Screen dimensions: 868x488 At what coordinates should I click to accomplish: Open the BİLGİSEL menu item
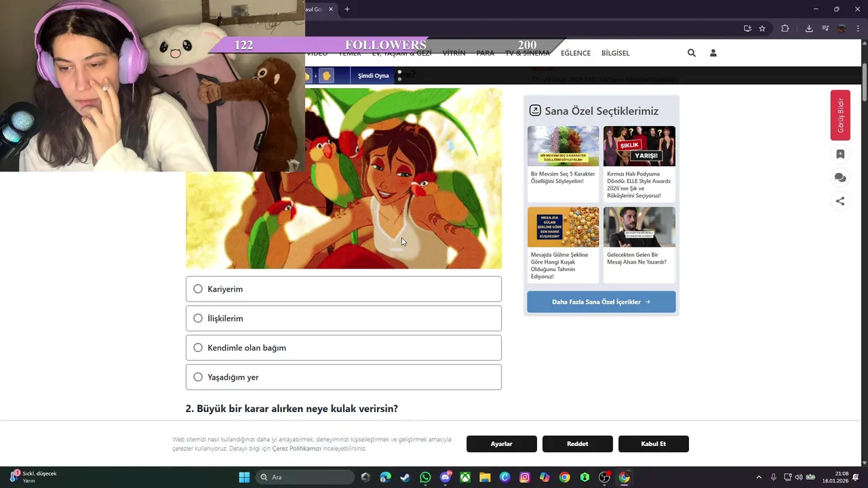616,53
